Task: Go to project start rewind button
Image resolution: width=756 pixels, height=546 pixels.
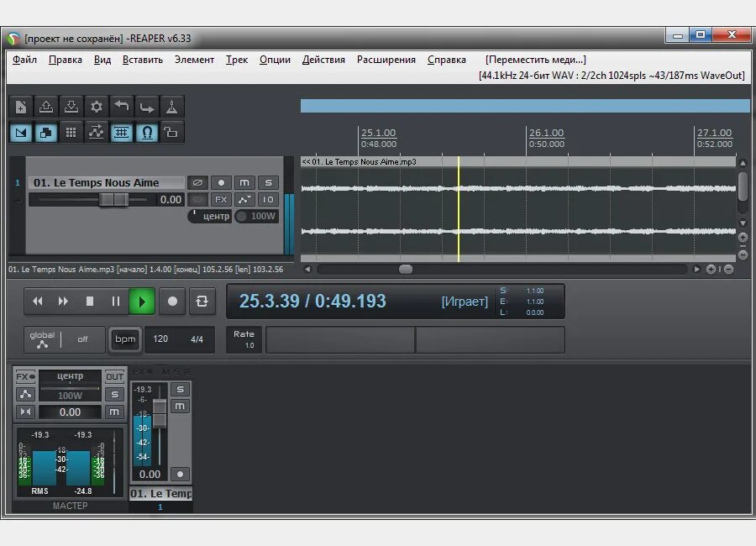Action: (x=38, y=302)
